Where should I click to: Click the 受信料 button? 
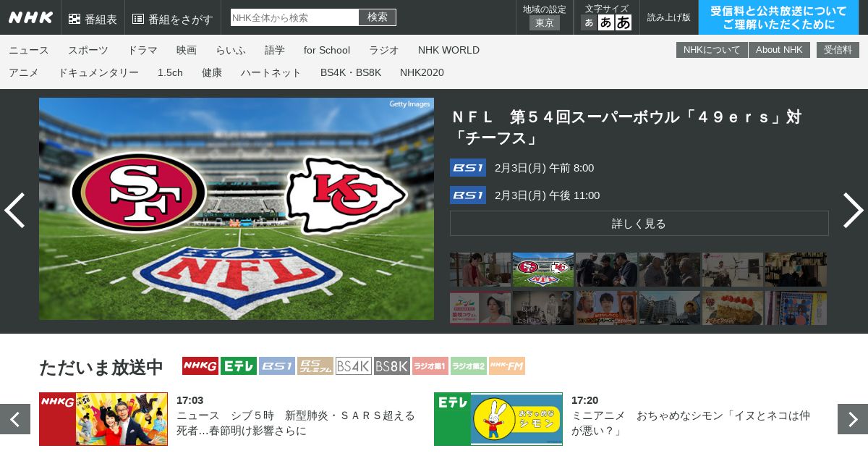pos(838,50)
